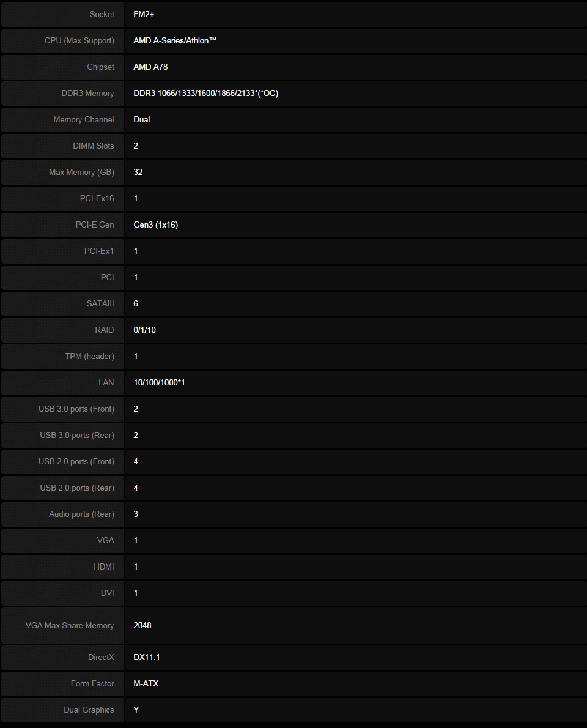Click the Socket row label
This screenshot has width=587, height=728.
[x=102, y=15]
